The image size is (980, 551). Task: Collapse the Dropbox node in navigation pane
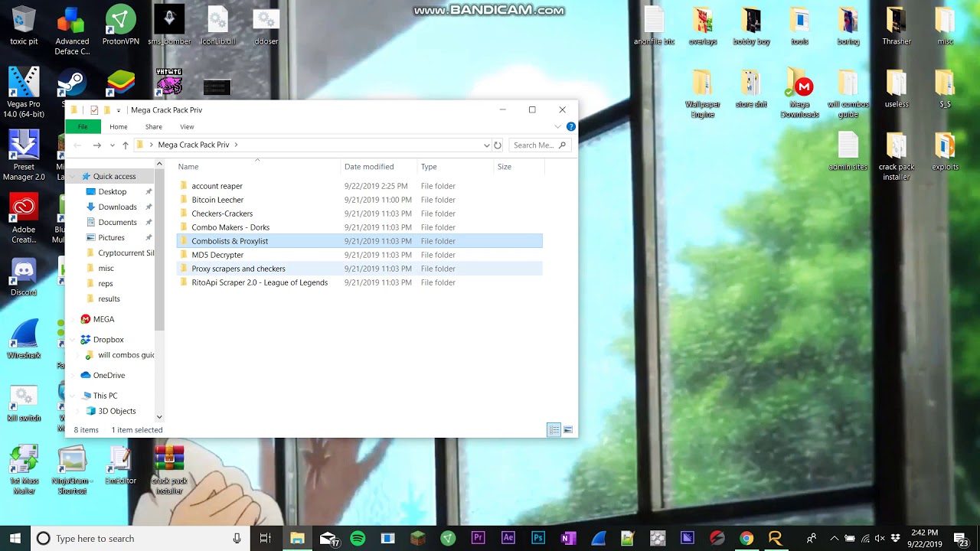coord(74,340)
